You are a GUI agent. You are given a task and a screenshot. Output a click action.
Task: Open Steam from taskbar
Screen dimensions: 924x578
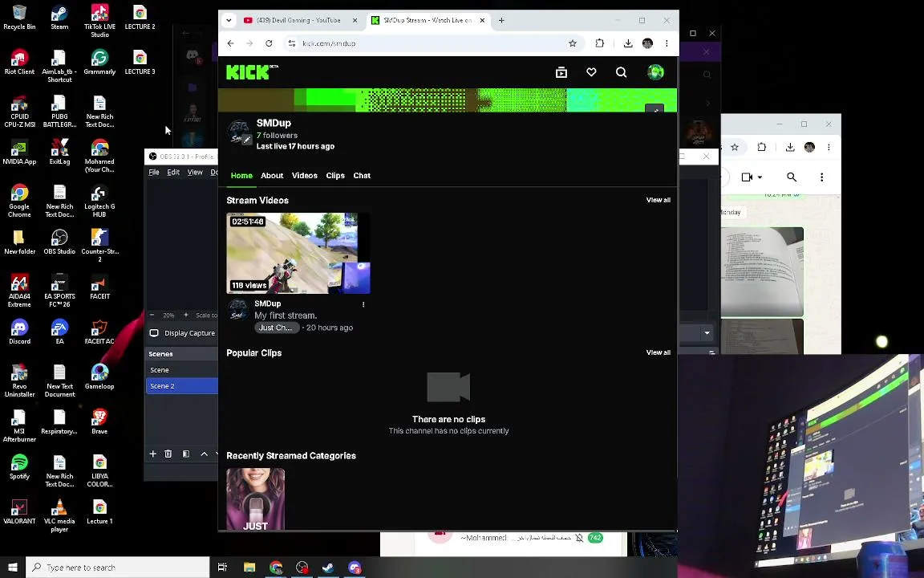(x=327, y=568)
